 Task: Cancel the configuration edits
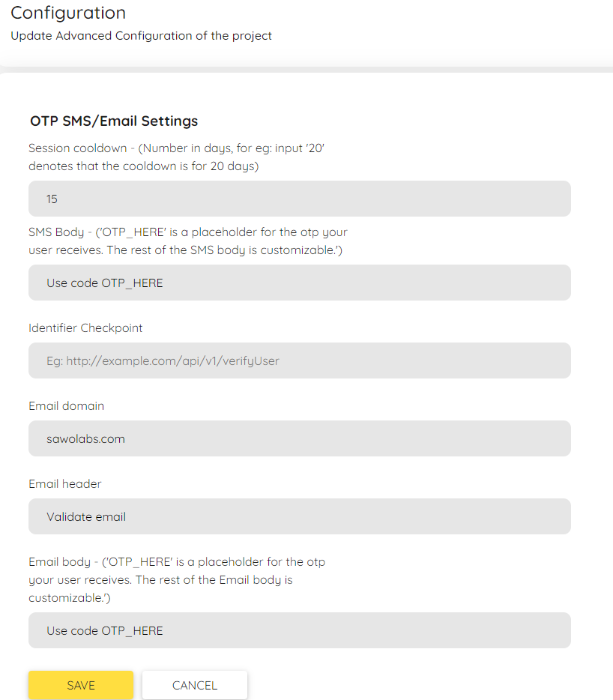[195, 685]
